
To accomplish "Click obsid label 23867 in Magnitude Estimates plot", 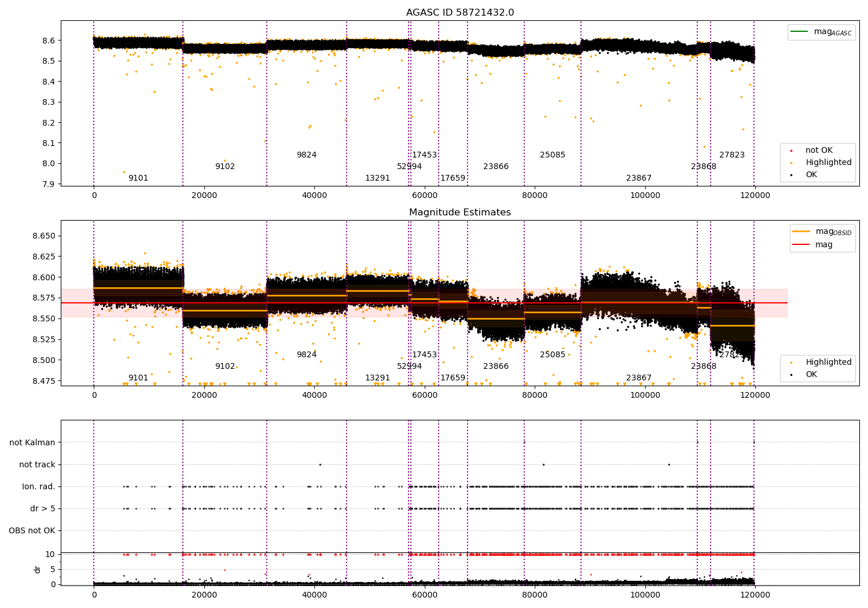I will click(x=639, y=378).
